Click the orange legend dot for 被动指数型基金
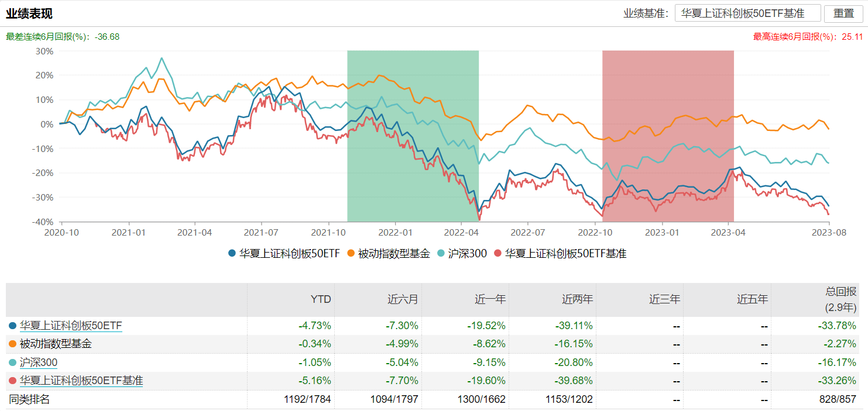868x411 pixels. [x=351, y=254]
